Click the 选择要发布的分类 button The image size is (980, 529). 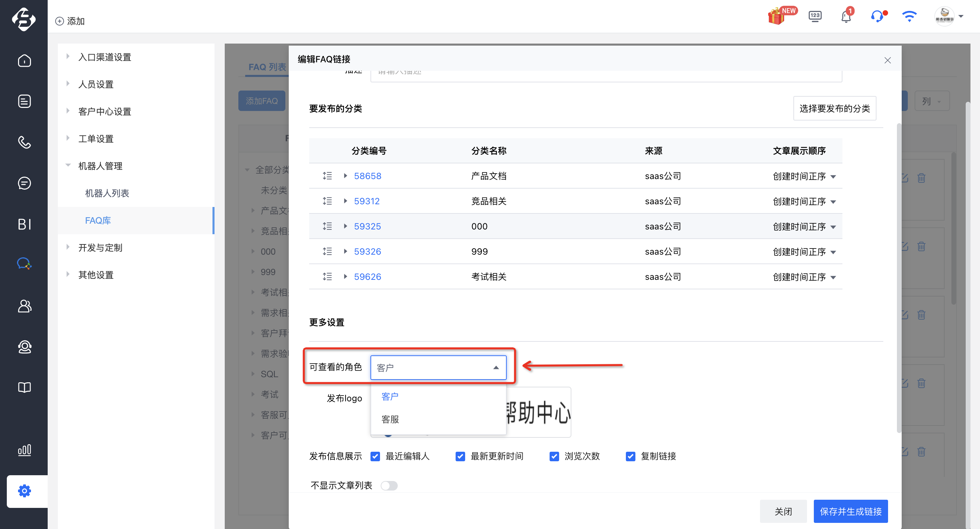pyautogui.click(x=835, y=108)
